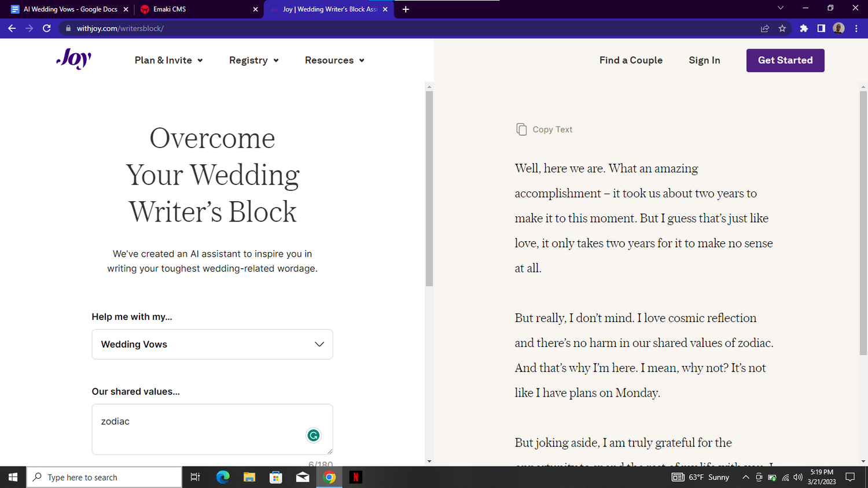Expand the Registry dropdown menu
The image size is (868, 488).
[253, 60]
